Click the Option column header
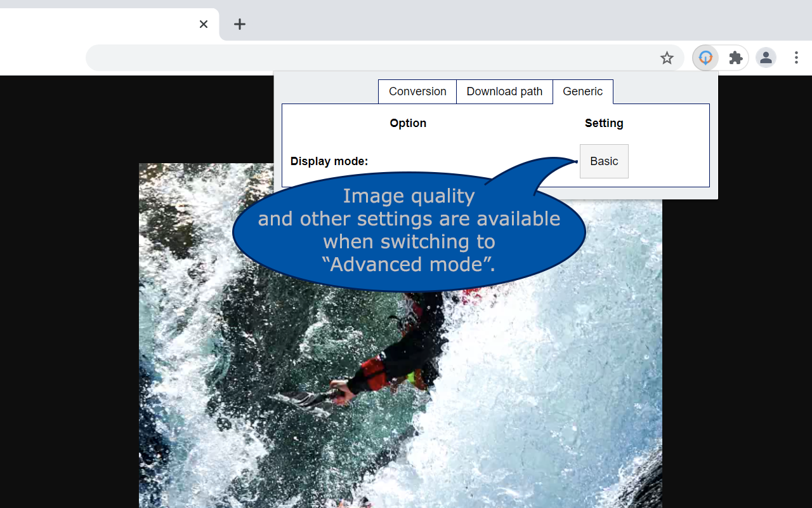Screen dimensions: 812x508 pos(408,123)
